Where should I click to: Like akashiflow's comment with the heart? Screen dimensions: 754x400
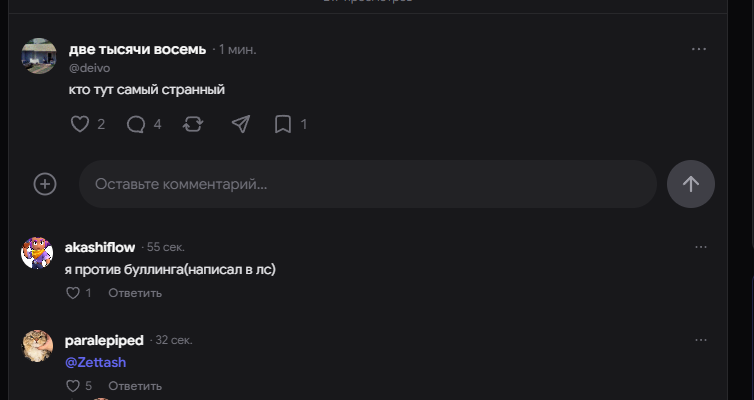pyautogui.click(x=73, y=293)
